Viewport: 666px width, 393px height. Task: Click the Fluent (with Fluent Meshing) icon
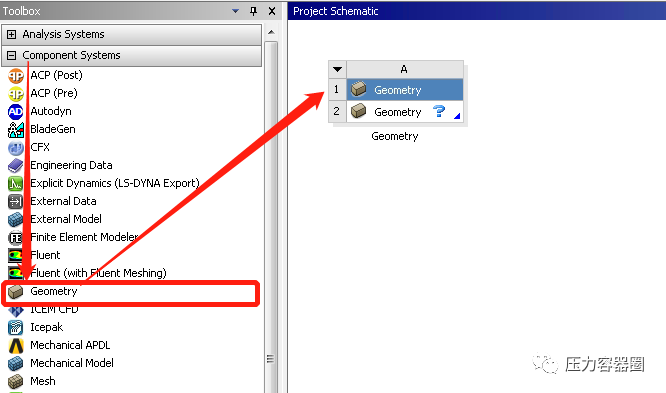point(16,273)
